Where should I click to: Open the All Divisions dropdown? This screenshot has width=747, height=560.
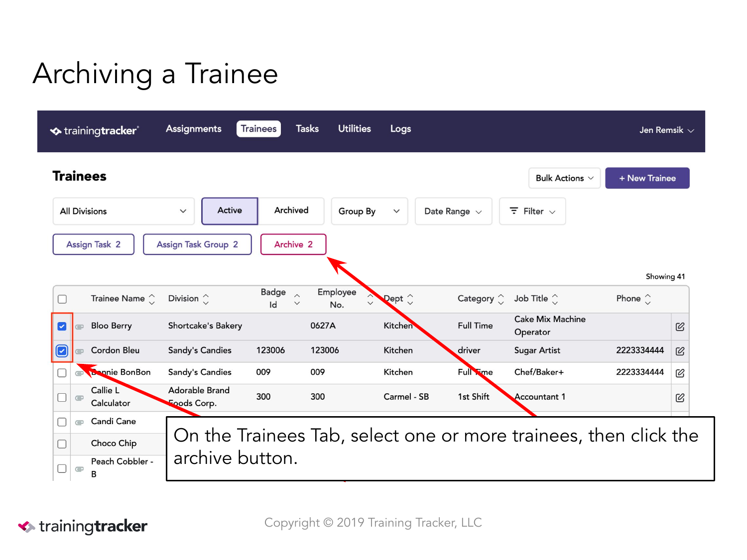tap(124, 211)
